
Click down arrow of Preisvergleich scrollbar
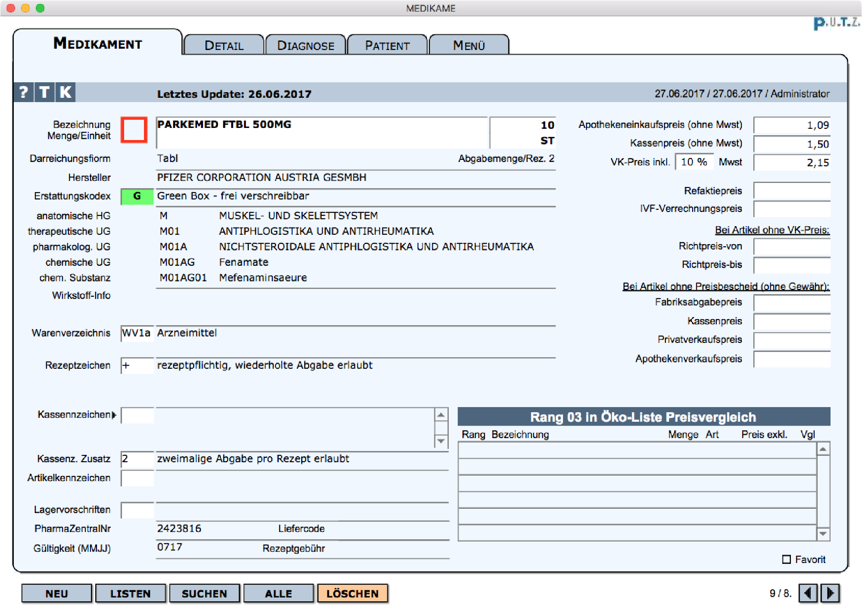click(x=823, y=534)
